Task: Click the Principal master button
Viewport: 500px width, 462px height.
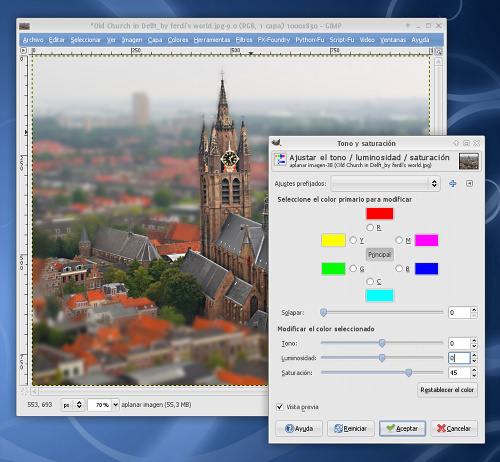Action: 379,255
